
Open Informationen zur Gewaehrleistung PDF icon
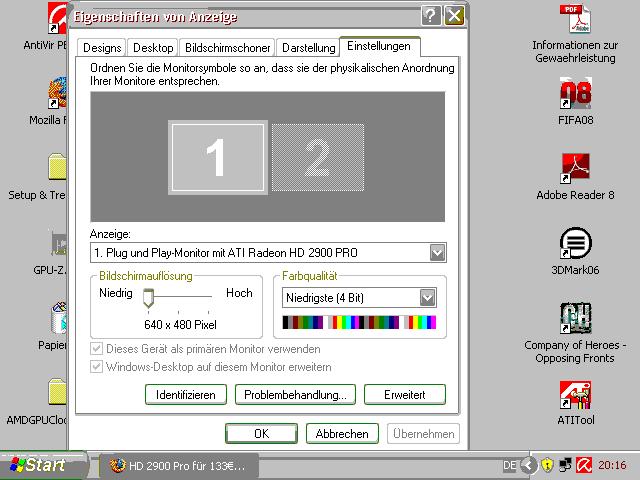(576, 20)
